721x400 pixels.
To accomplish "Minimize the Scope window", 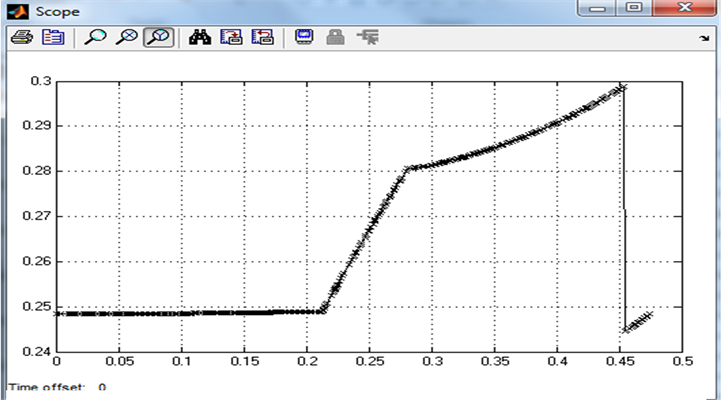I will [x=602, y=9].
